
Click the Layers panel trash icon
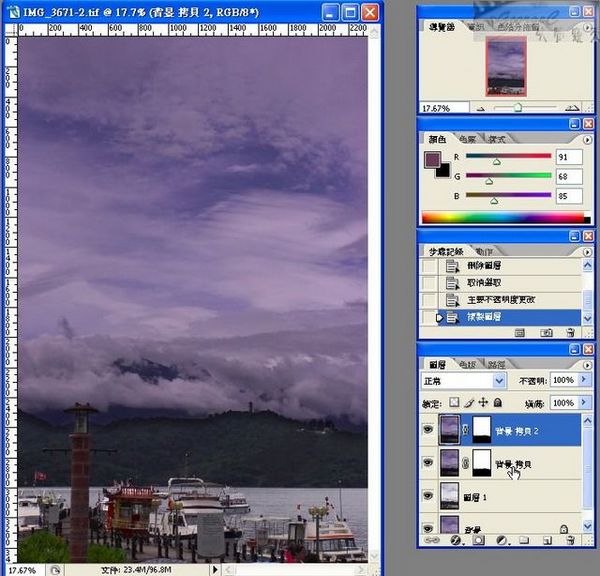pos(571,540)
